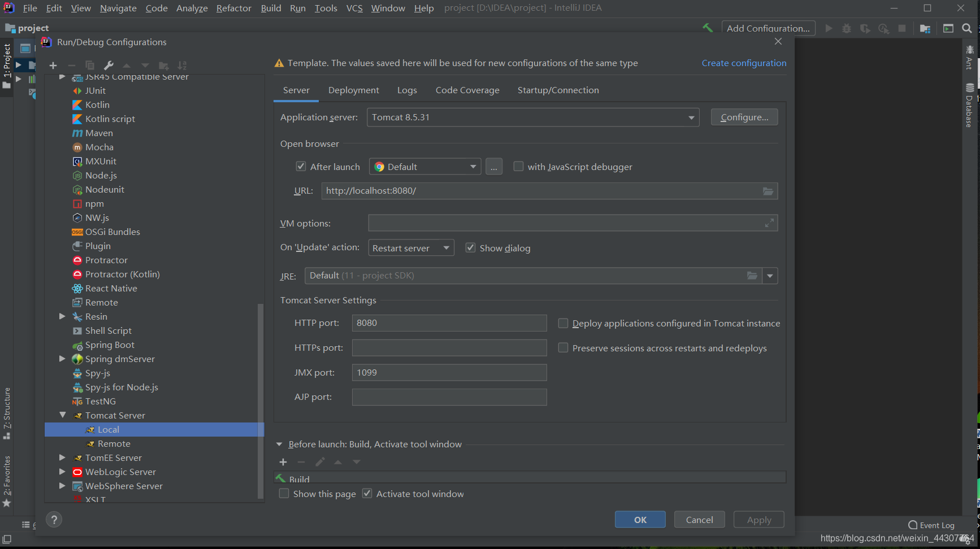This screenshot has width=980, height=549.
Task: Toggle Show dialog checkbox
Action: [x=470, y=248]
